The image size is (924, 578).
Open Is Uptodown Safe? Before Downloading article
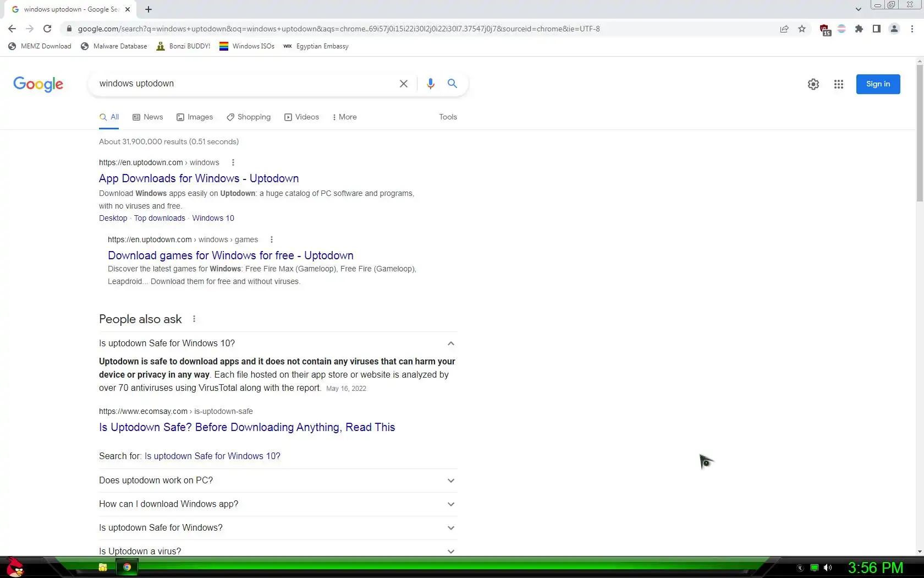[247, 427]
